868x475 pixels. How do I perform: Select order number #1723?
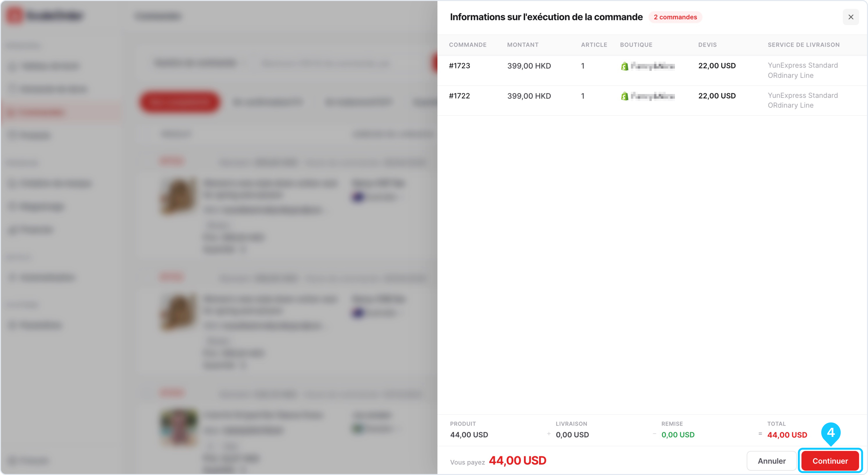coord(459,66)
